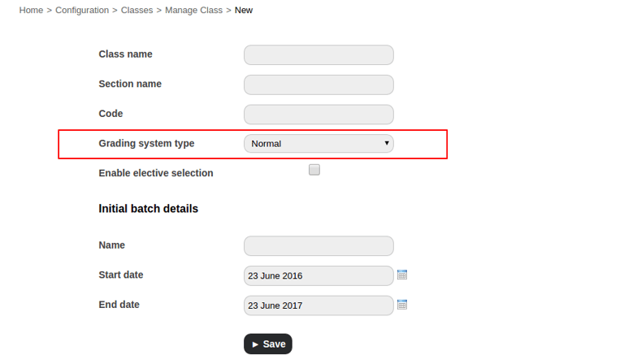The width and height of the screenshot is (624, 364).
Task: Open the Start date calendar picker icon
Action: [402, 275]
